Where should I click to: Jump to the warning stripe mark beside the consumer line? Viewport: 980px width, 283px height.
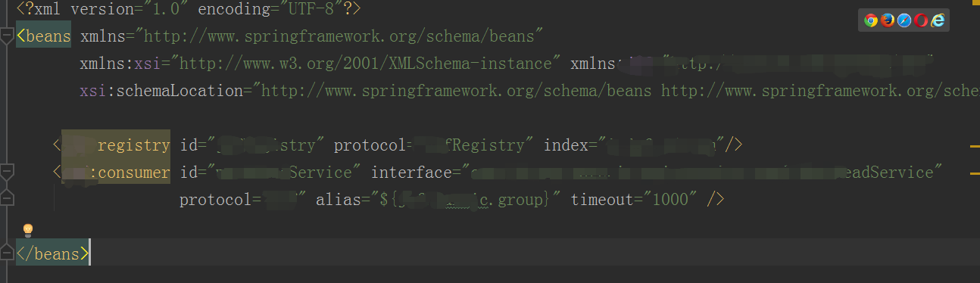click(975, 173)
